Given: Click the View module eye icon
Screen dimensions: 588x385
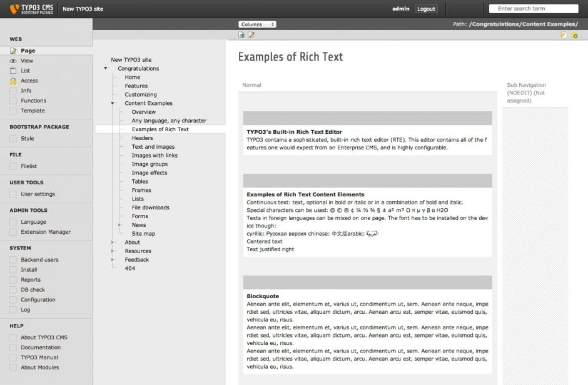Looking at the screenshot, I should (14, 61).
